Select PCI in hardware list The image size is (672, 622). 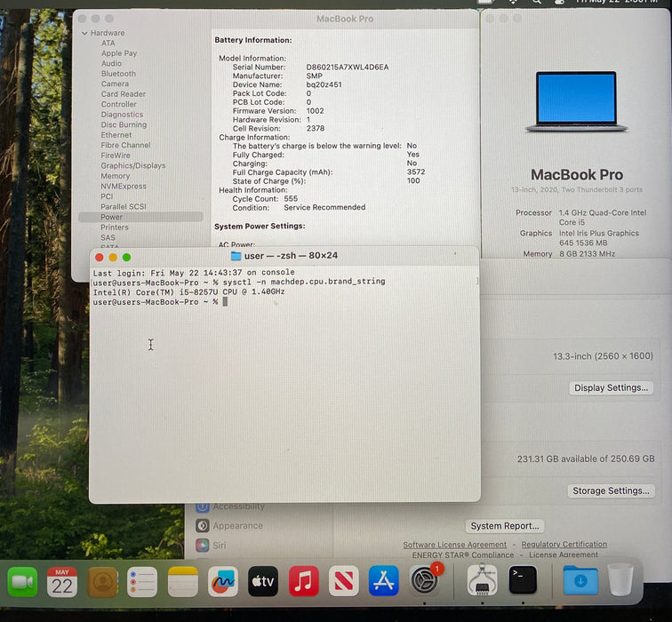tap(107, 196)
